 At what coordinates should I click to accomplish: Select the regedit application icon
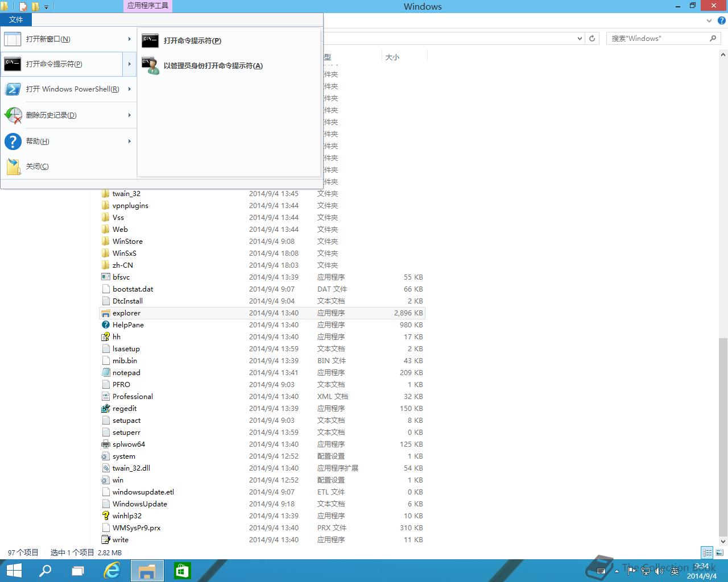click(x=105, y=409)
